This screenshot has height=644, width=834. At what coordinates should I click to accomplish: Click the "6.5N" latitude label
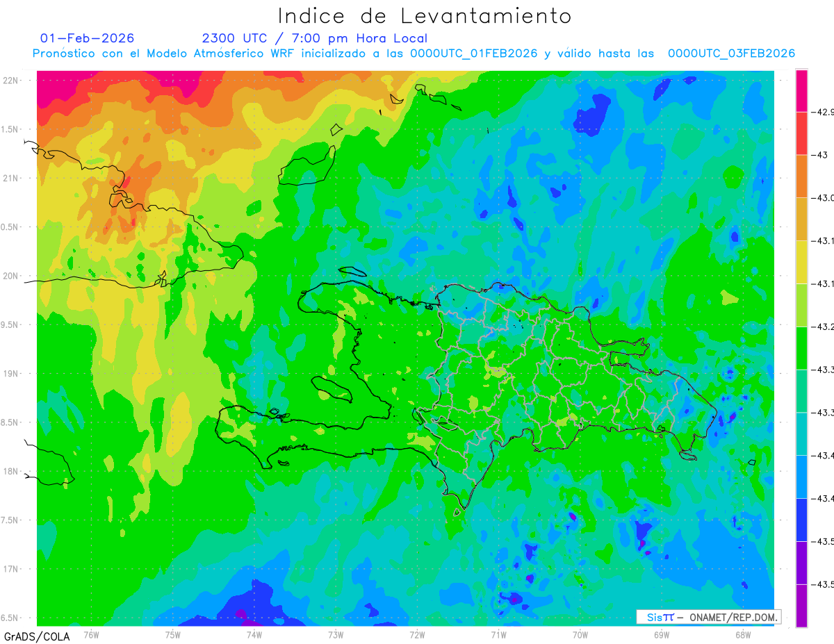[x=10, y=618]
